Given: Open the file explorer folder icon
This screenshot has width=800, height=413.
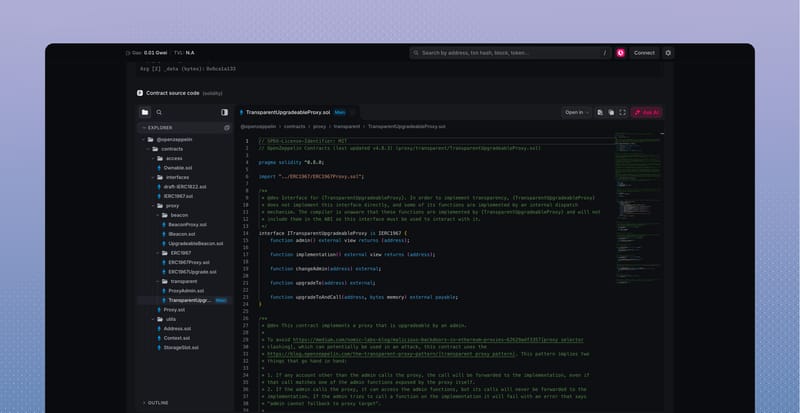Looking at the screenshot, I should point(145,112).
